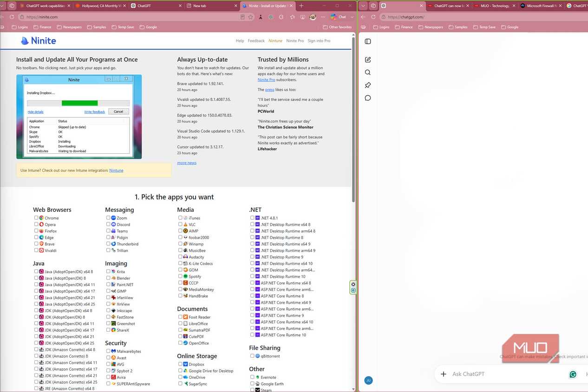The height and width of the screenshot is (392, 588).
Task: Select the Zoom app checkbox
Action: click(x=108, y=218)
